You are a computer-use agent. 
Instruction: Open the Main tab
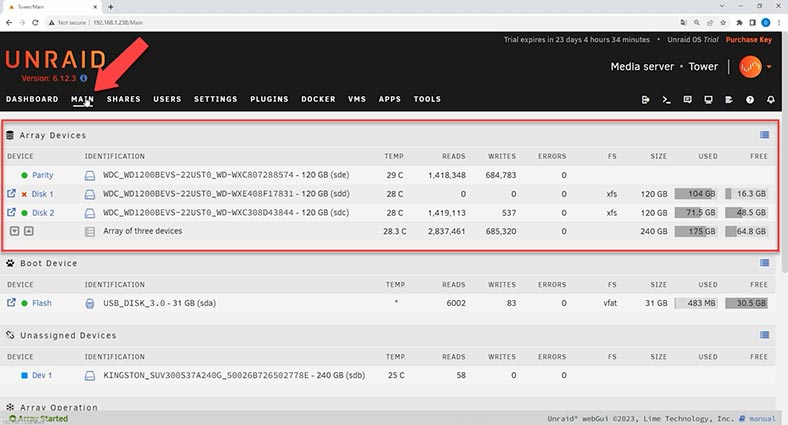click(x=82, y=99)
